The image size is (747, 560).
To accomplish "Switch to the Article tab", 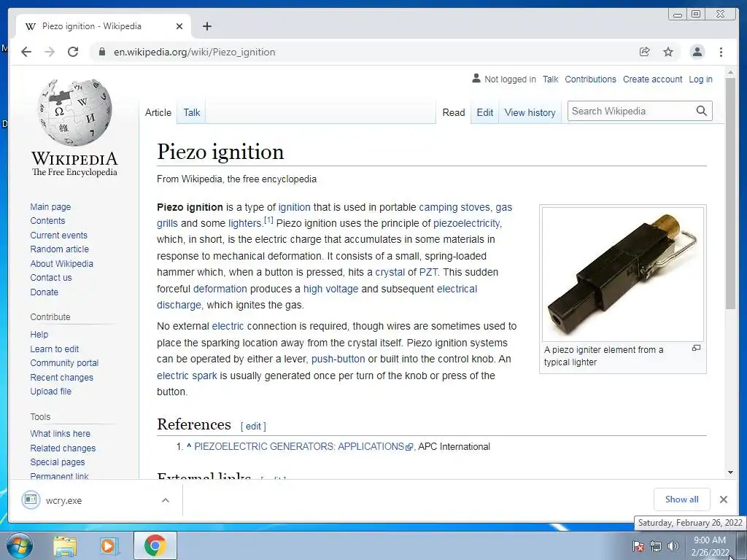I will [158, 113].
